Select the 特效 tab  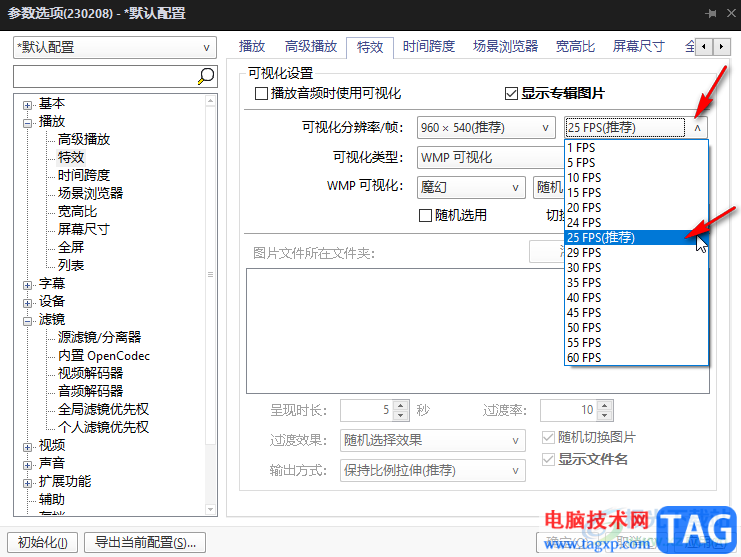point(370,47)
